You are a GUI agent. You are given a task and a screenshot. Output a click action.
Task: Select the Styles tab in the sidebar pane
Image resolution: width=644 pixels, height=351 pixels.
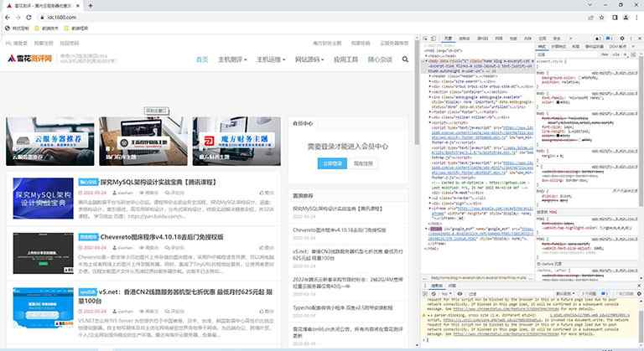pos(542,46)
